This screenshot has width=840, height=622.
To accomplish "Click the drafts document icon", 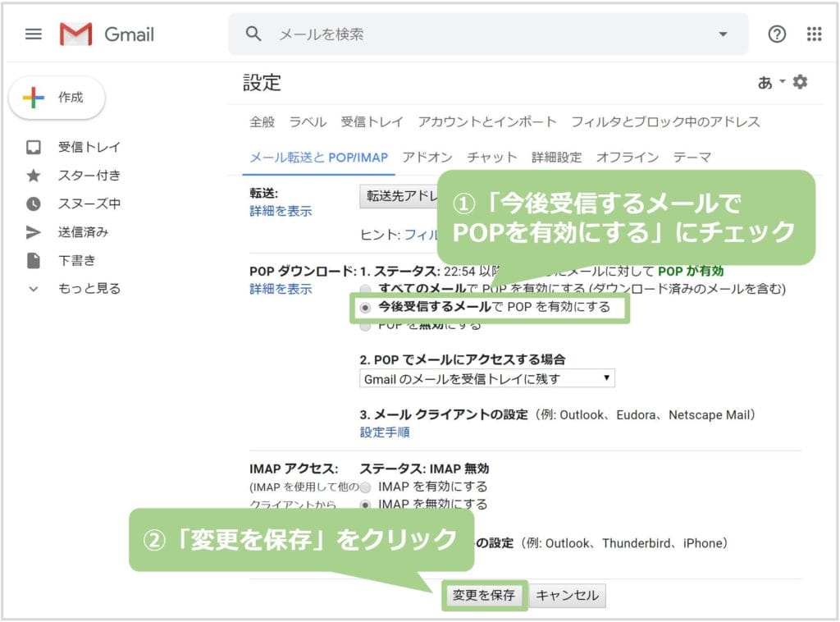I will pyautogui.click(x=33, y=260).
